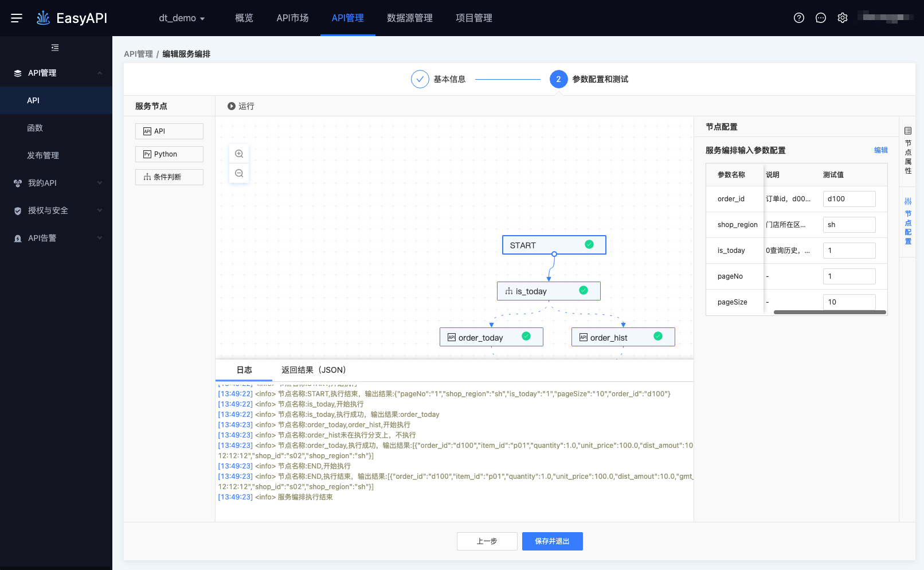Click the 上一步 button
This screenshot has width=924, height=570.
click(487, 541)
